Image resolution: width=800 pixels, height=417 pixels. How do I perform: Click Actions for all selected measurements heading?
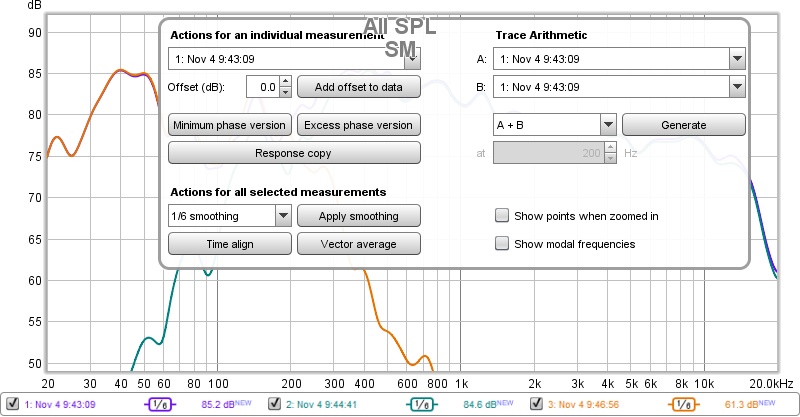[278, 192]
